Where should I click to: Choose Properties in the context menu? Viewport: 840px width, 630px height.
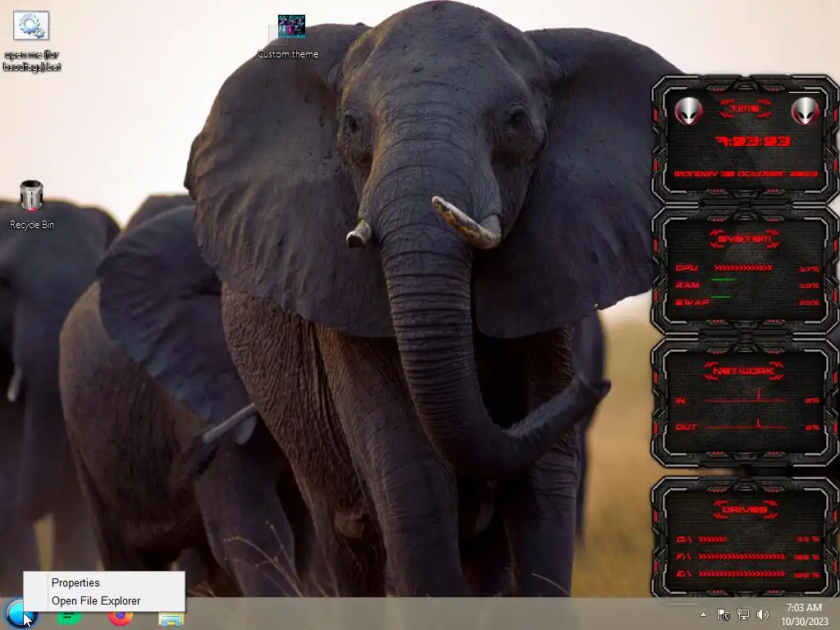click(104, 582)
